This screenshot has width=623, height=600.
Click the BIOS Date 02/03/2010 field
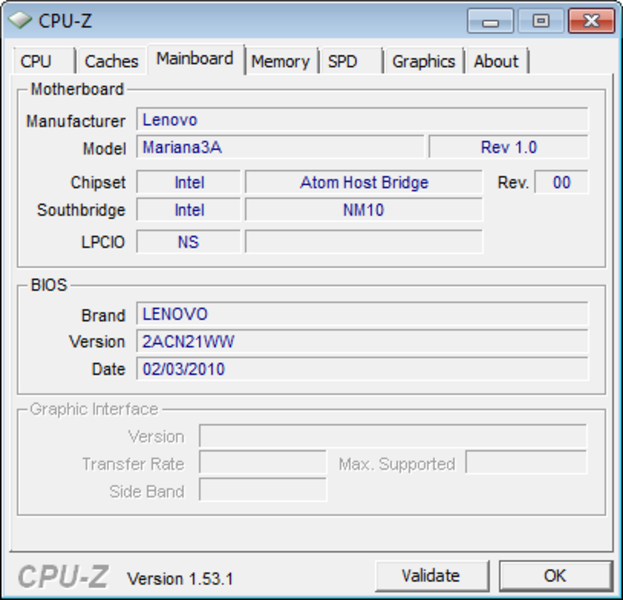[x=362, y=369]
